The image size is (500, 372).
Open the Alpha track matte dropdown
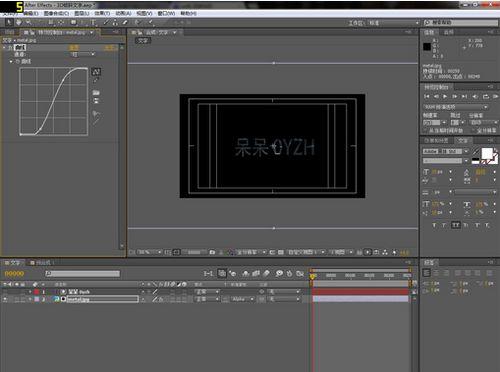pyautogui.click(x=242, y=299)
